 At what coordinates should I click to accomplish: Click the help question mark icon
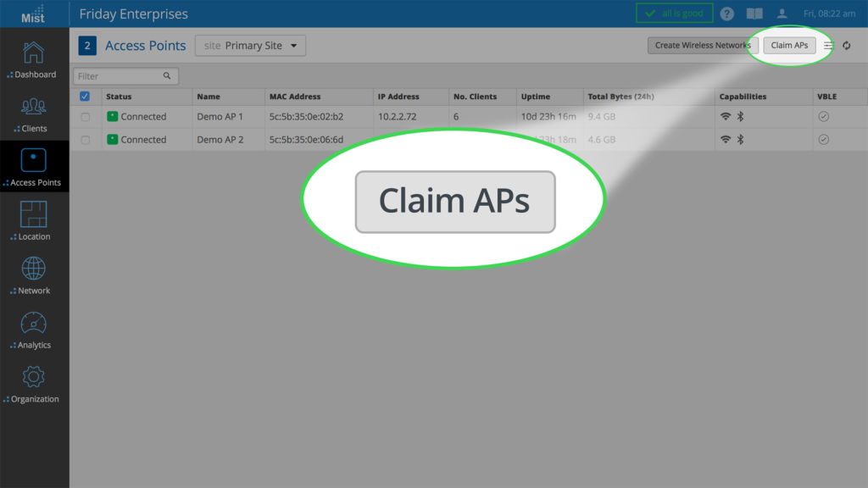point(727,14)
